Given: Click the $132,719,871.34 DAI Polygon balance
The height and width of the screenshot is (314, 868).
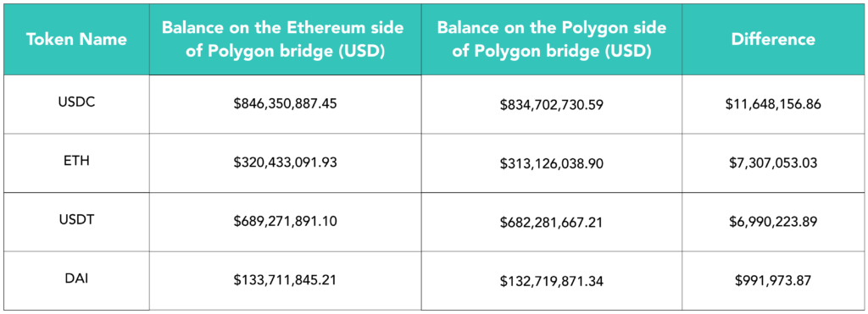Looking at the screenshot, I should (551, 280).
